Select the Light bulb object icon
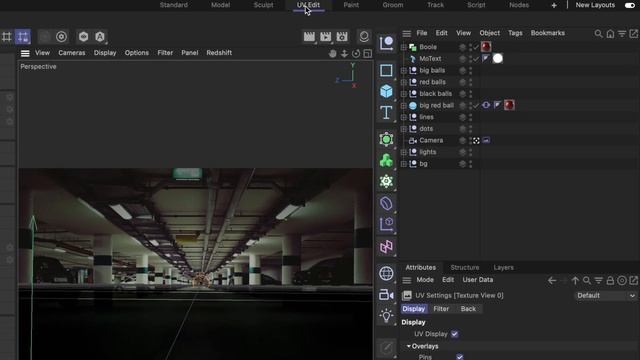Screen dimensions: 640x360 click(x=386, y=316)
